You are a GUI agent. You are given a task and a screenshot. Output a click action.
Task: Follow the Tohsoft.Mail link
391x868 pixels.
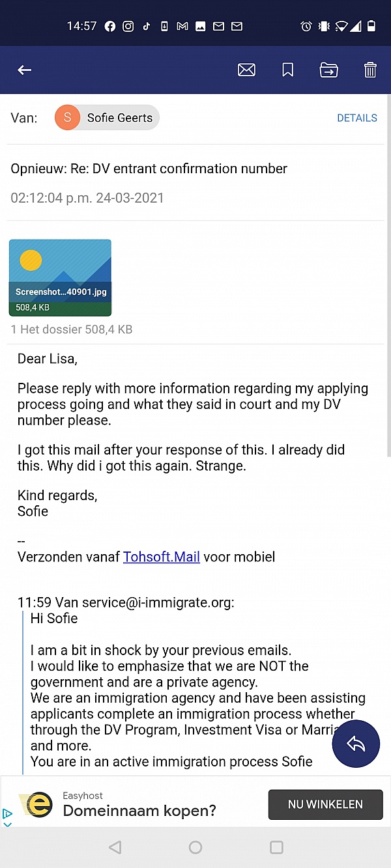pyautogui.click(x=162, y=557)
